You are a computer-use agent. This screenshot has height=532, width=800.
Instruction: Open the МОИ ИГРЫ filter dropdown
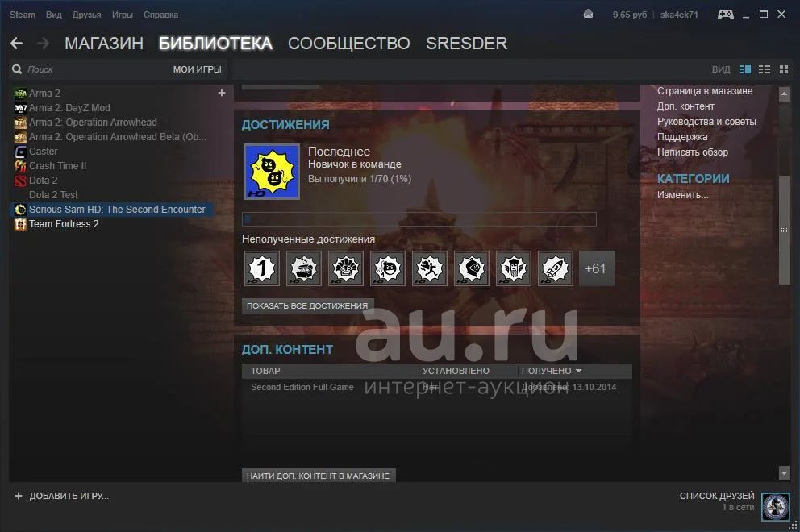click(197, 69)
